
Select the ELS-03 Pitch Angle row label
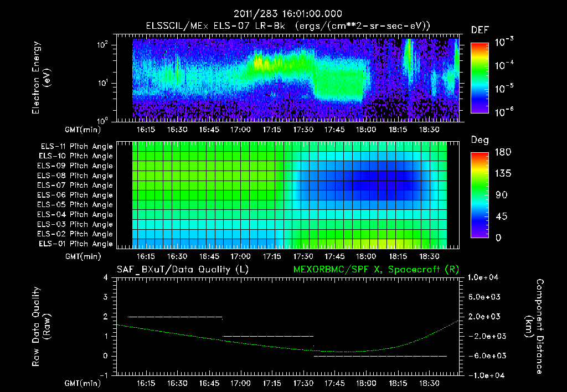click(x=75, y=224)
